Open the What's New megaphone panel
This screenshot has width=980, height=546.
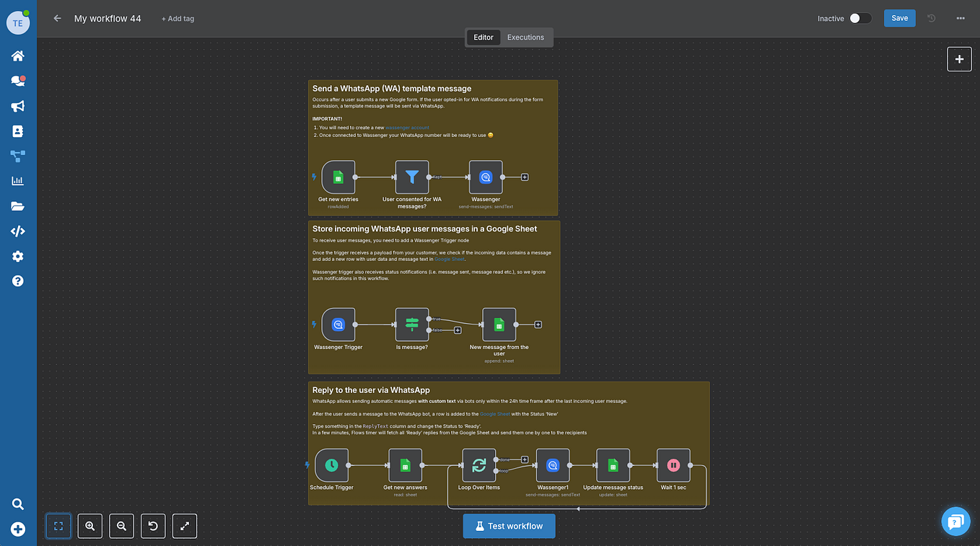[x=17, y=106]
